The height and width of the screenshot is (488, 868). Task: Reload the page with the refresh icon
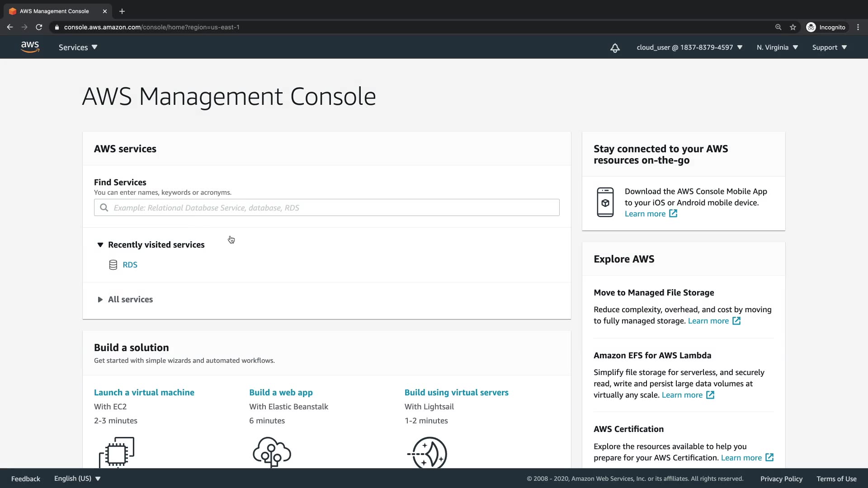39,27
